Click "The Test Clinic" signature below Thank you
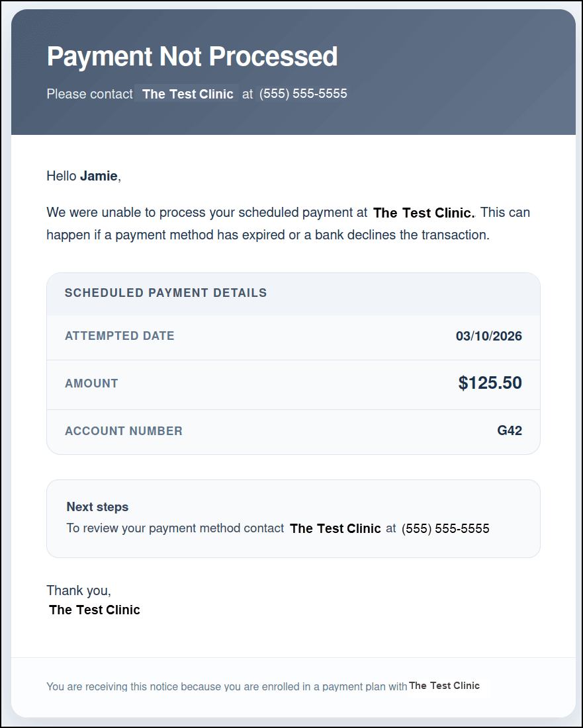Image resolution: width=583 pixels, height=728 pixels. [95, 610]
